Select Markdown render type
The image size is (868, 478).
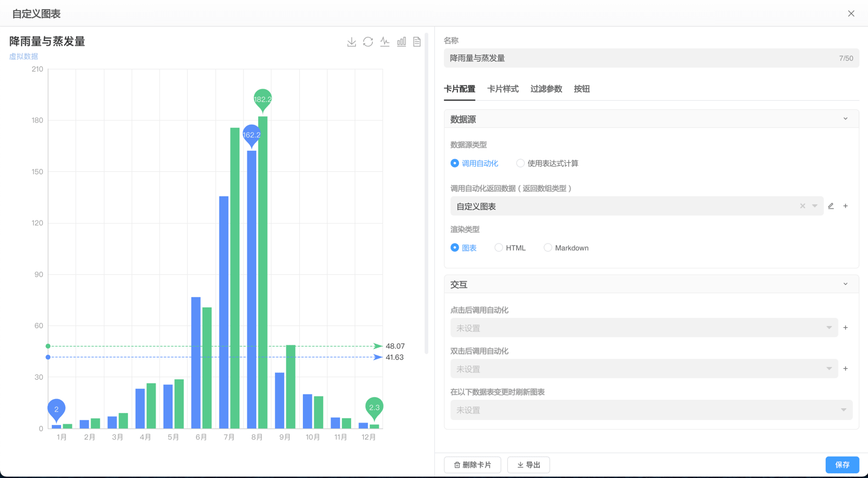(x=548, y=248)
